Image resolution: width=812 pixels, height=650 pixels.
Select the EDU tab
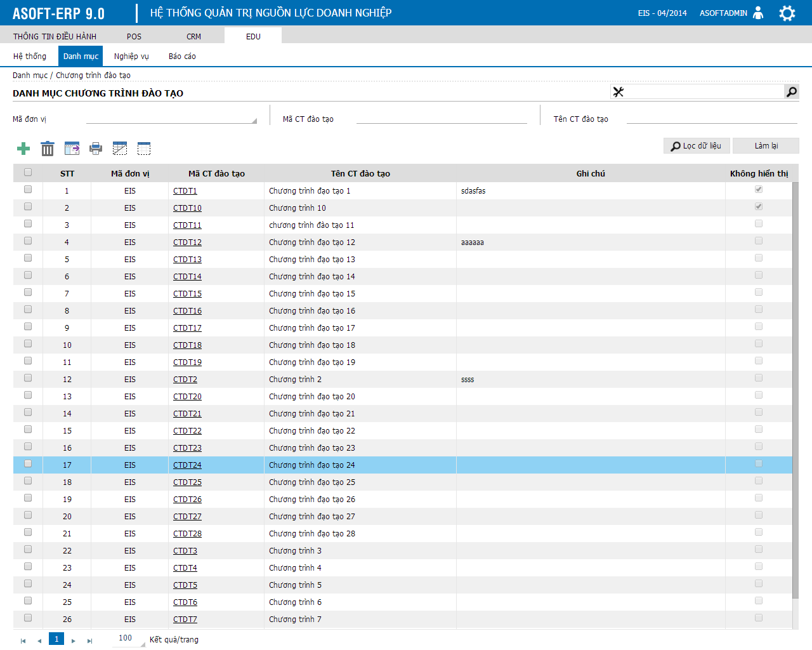pos(253,36)
